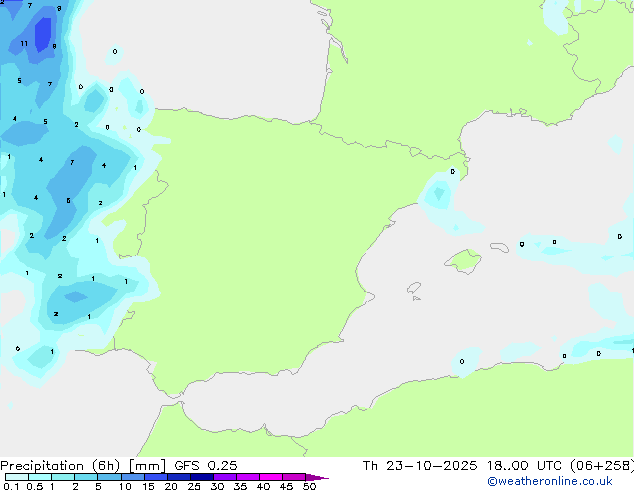Image resolution: width=634 pixels, height=490 pixels.
Task: Click the 'Th 23-10-2025' date text
Action: [420, 466]
